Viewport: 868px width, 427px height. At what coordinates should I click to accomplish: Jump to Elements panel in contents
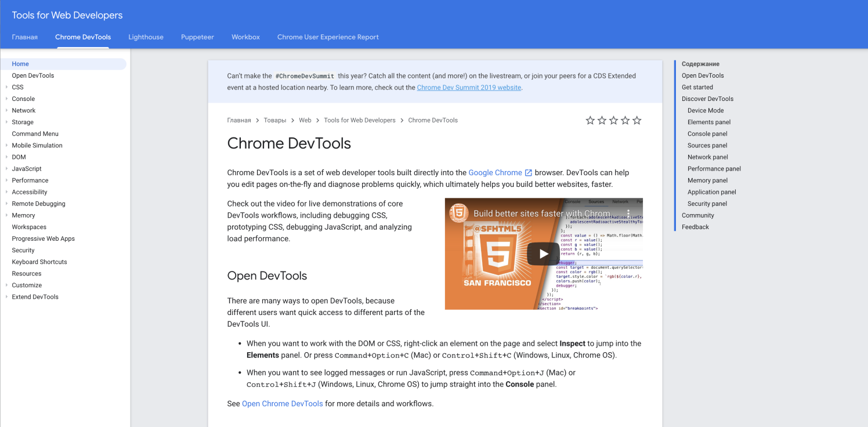coord(709,122)
